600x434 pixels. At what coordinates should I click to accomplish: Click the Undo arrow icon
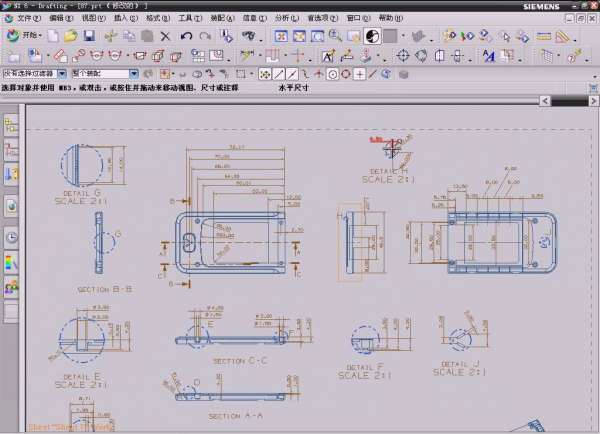tap(187, 36)
